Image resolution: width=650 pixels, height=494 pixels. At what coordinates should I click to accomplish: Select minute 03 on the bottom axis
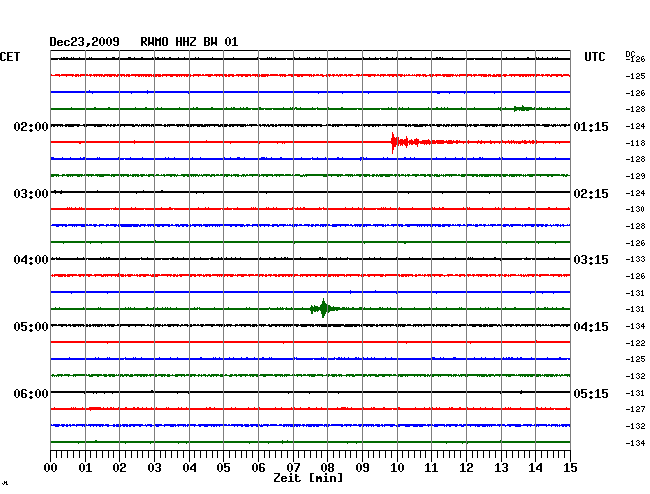coord(154,468)
